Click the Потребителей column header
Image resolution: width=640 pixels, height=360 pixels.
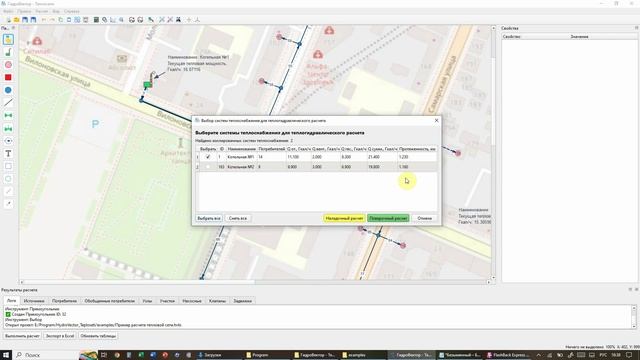(271, 149)
